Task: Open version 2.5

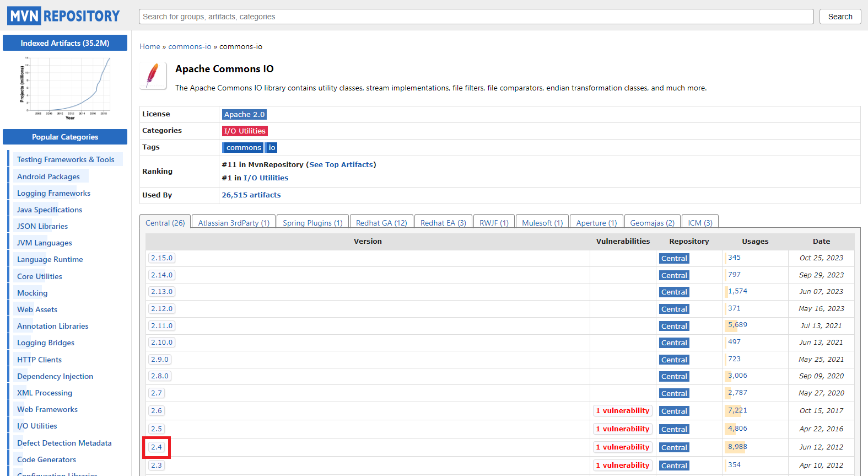Action: coord(157,429)
